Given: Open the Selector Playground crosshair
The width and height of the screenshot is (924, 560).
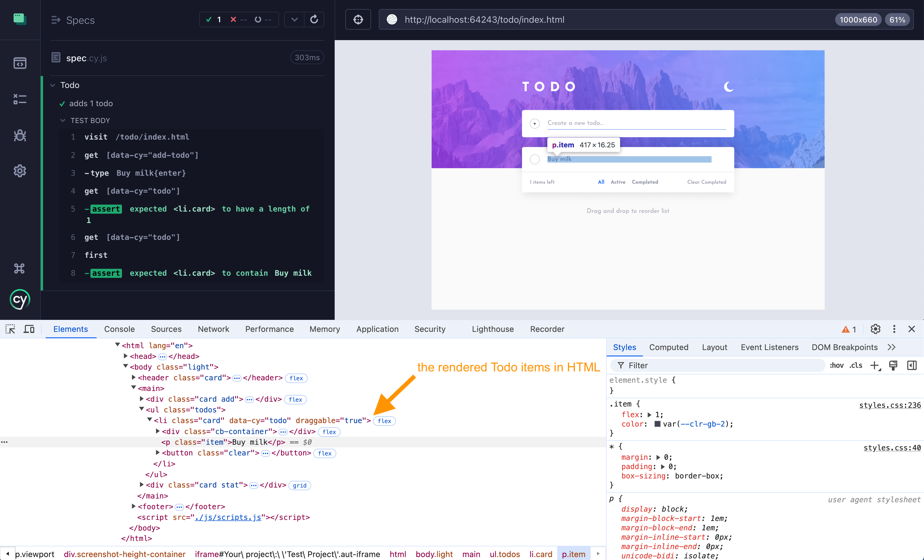Looking at the screenshot, I should coord(358,20).
